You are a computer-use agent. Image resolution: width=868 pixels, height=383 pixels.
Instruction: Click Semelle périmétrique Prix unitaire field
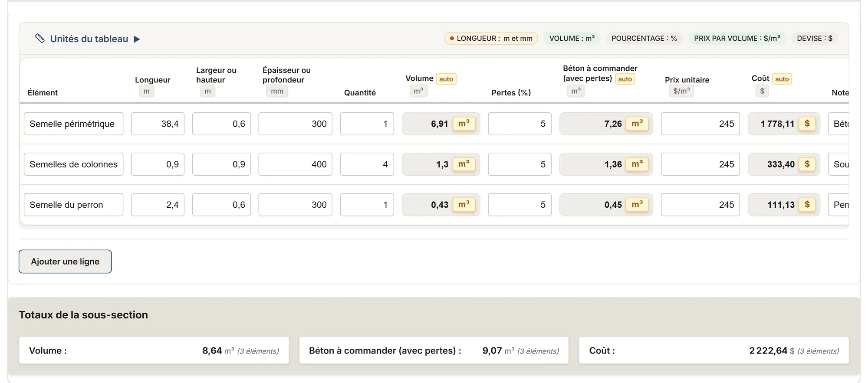click(x=700, y=124)
